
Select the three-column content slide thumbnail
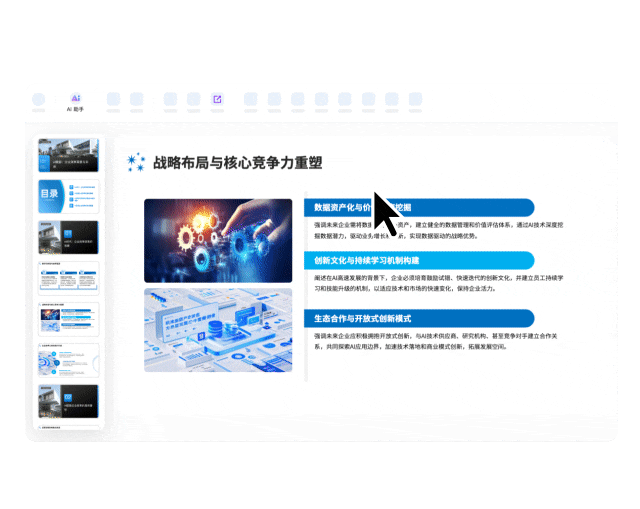point(69,278)
